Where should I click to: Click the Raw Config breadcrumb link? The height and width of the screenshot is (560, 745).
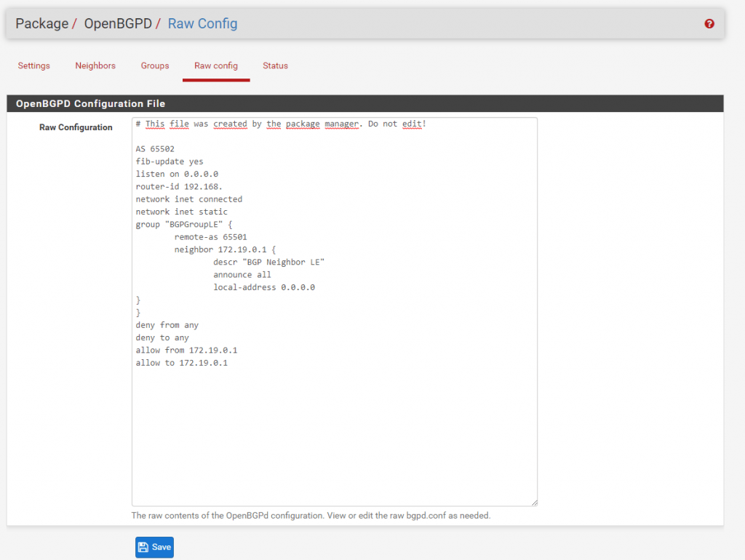[x=202, y=24]
